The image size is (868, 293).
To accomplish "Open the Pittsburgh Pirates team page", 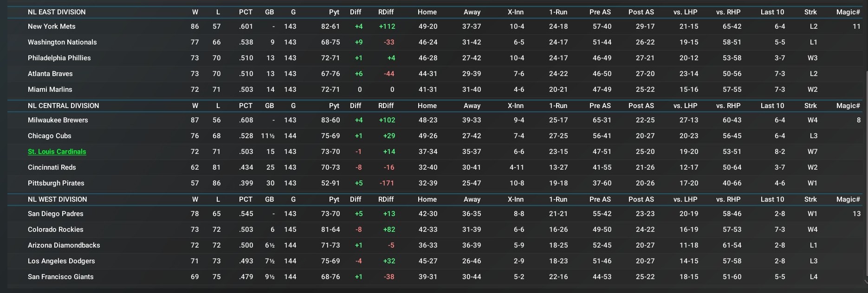I will tap(56, 183).
